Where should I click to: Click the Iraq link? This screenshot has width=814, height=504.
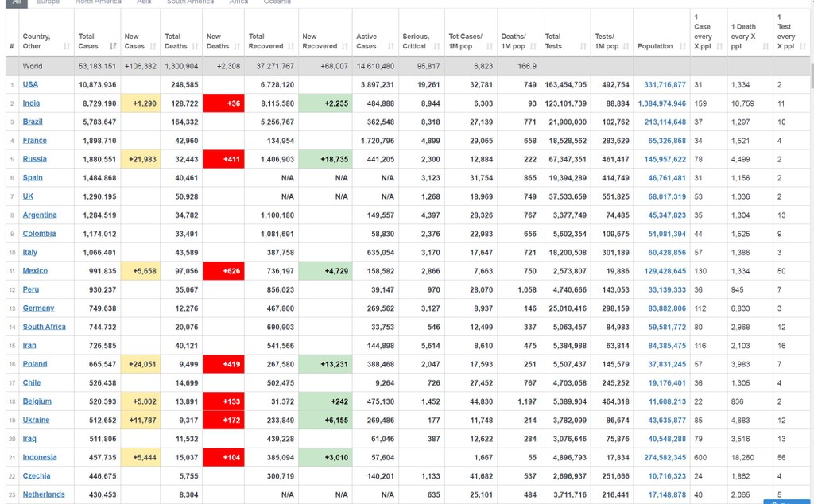(x=29, y=439)
